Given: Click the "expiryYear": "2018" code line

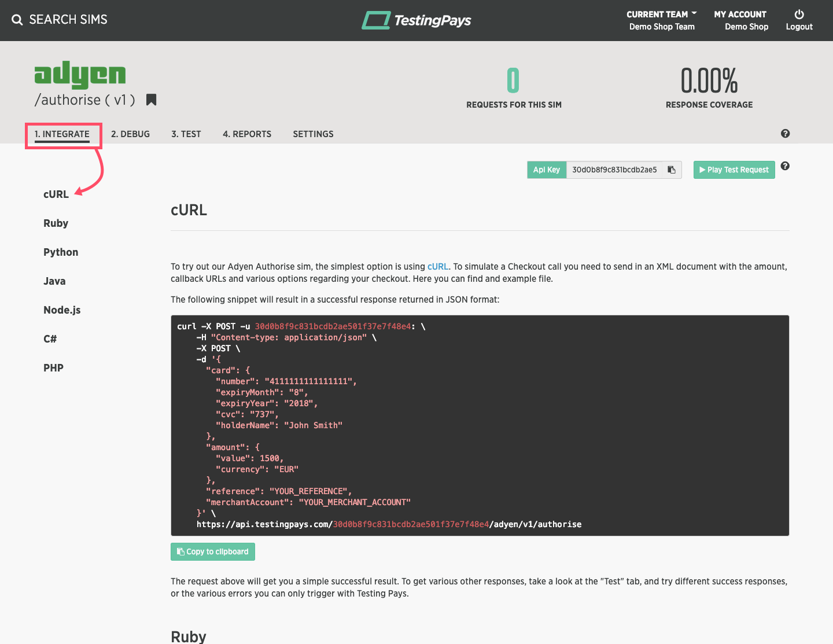Looking at the screenshot, I should tap(267, 403).
